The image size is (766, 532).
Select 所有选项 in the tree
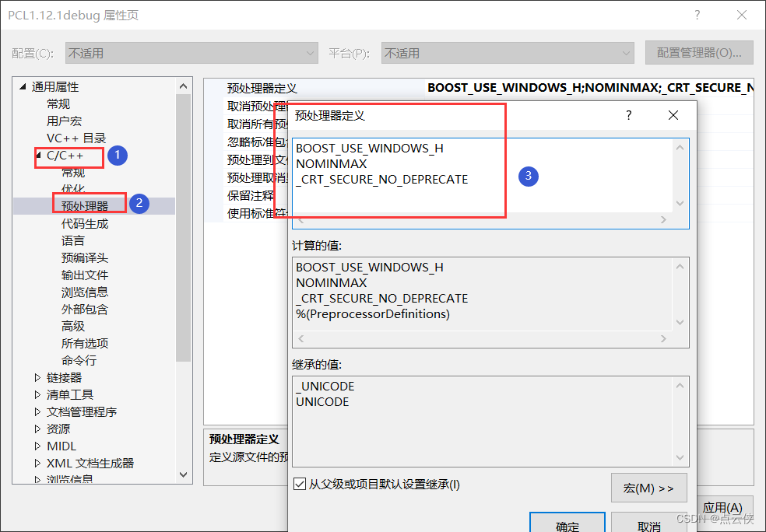[x=85, y=343]
